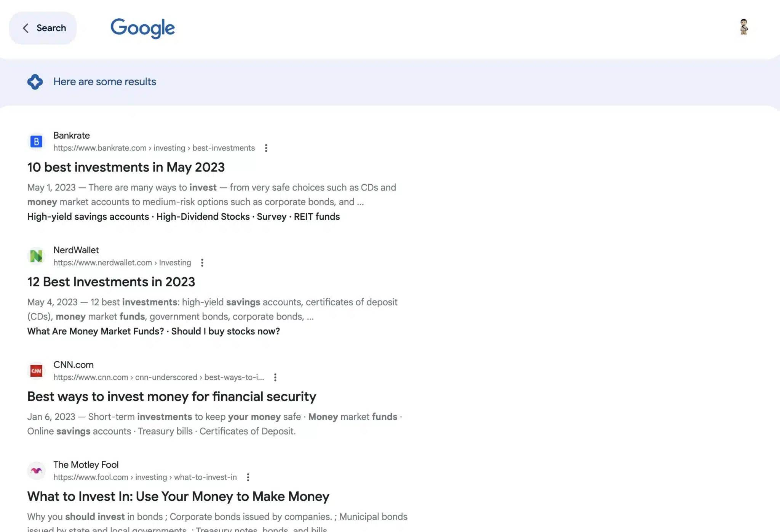Go back using the Search button

(43, 28)
